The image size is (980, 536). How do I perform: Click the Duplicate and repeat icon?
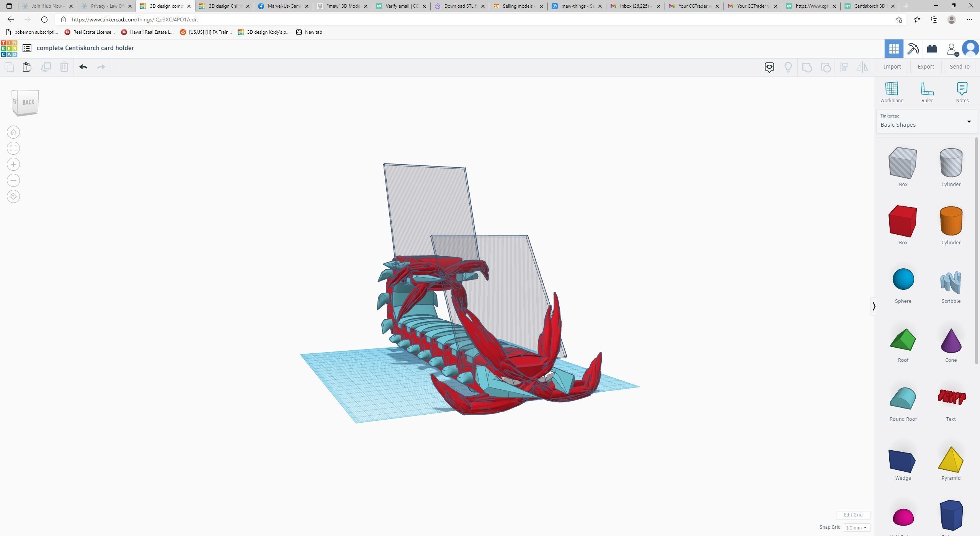point(46,67)
